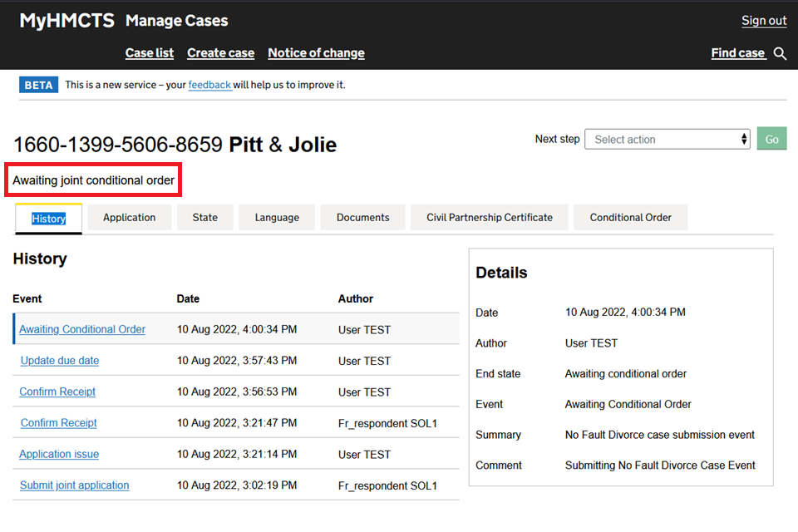View the Documents tab
Image resolution: width=798 pixels, height=532 pixels.
pos(362,218)
